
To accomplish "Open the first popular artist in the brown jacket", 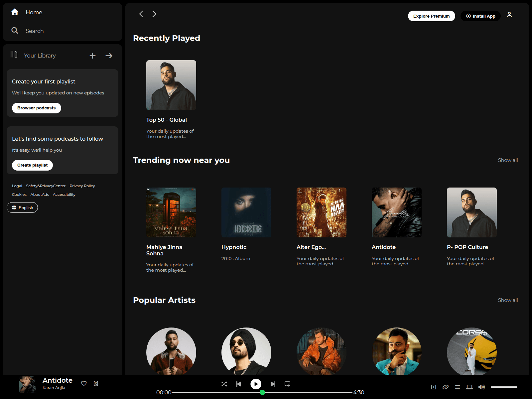I will 171,351.
